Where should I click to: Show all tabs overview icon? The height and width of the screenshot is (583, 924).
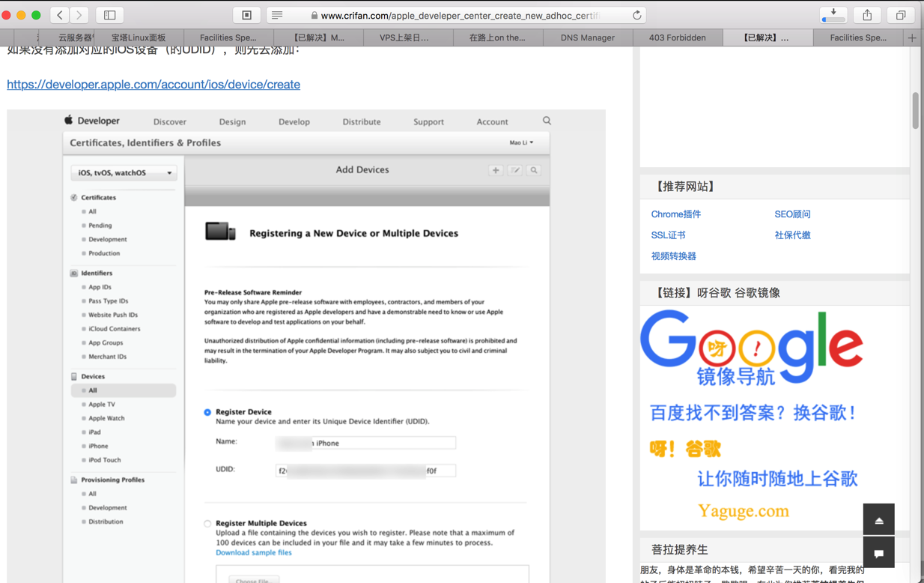(x=901, y=15)
